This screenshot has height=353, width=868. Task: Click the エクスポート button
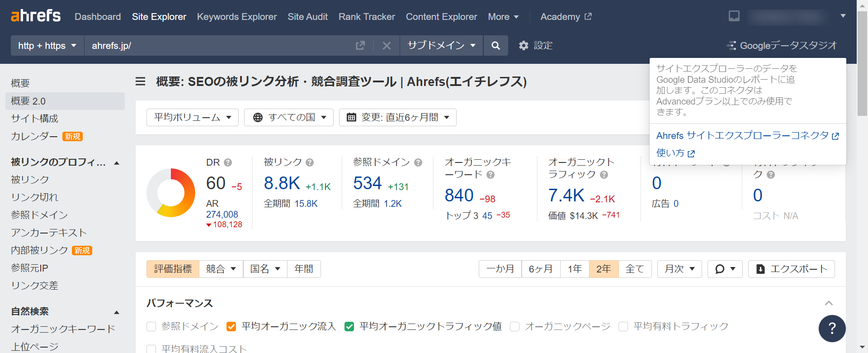791,269
